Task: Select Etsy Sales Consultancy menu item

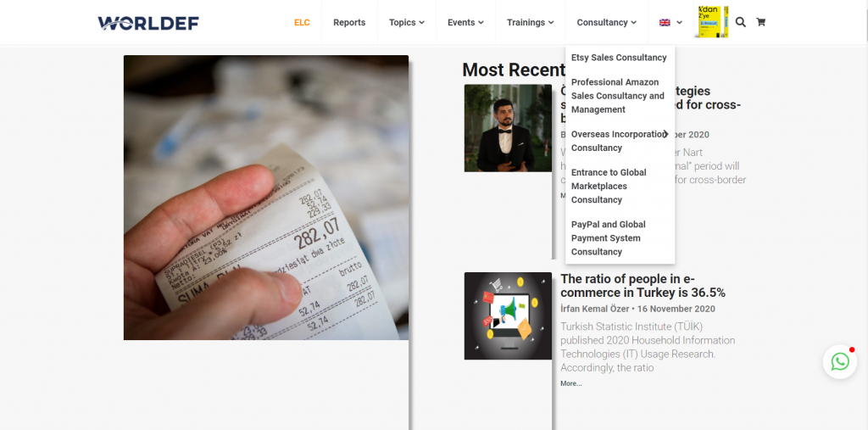Action: (x=619, y=58)
